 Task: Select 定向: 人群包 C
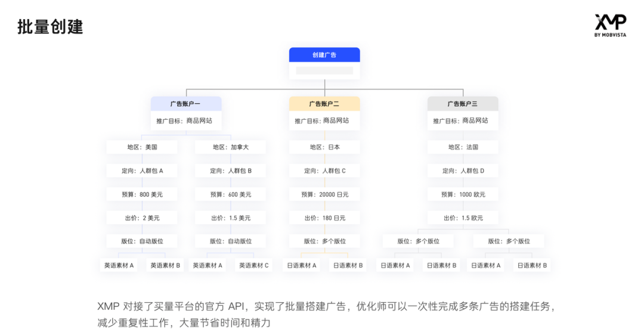[324, 171]
